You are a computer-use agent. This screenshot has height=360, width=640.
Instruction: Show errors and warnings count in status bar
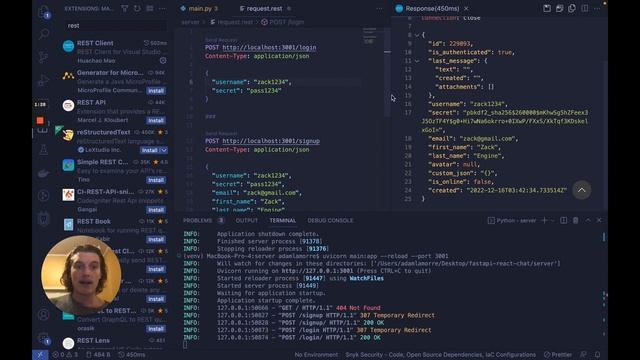coord(65,355)
